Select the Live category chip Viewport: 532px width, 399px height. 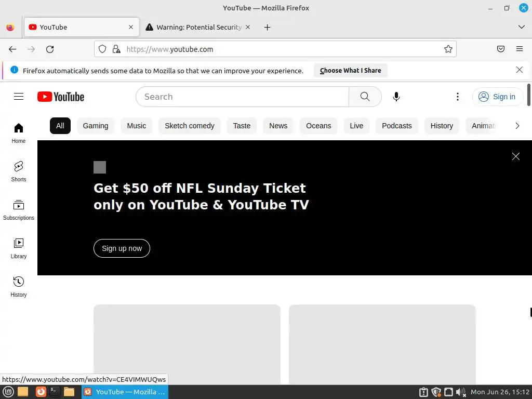pos(356,126)
